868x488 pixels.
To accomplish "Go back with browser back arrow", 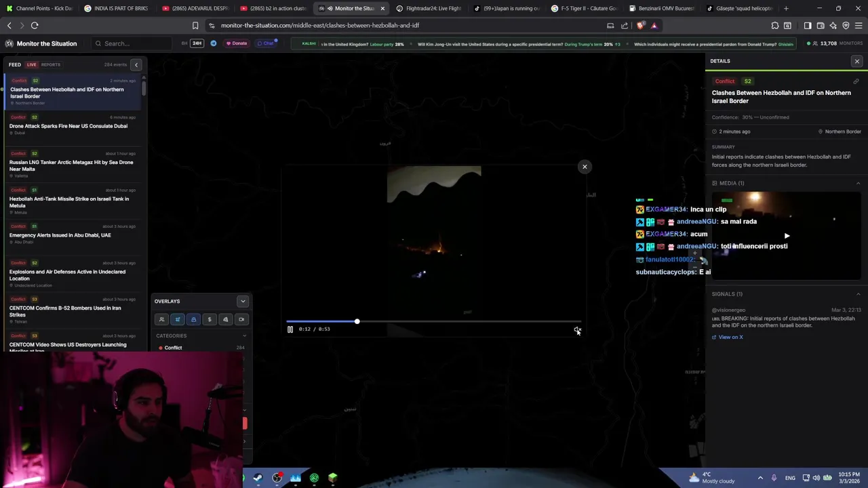I will coord(9,25).
